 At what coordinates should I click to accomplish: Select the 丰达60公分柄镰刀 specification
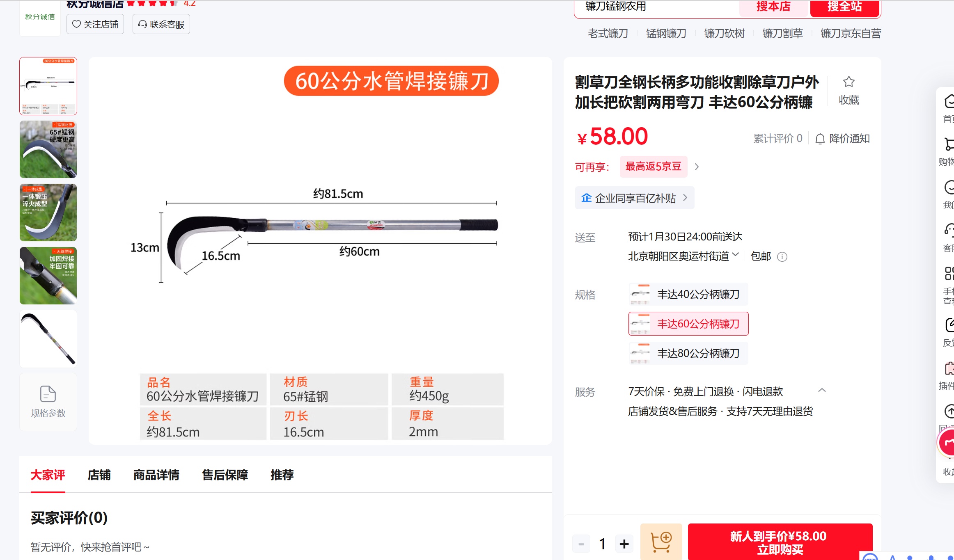688,324
